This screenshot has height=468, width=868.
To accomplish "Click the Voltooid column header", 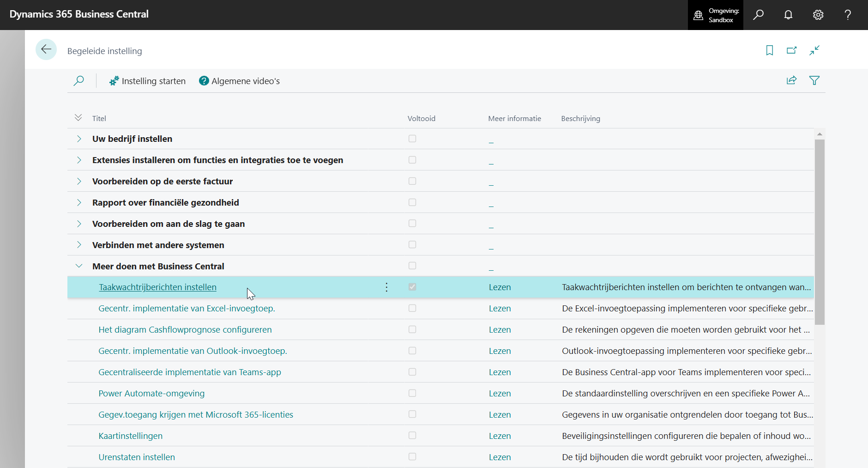I will coord(422,119).
